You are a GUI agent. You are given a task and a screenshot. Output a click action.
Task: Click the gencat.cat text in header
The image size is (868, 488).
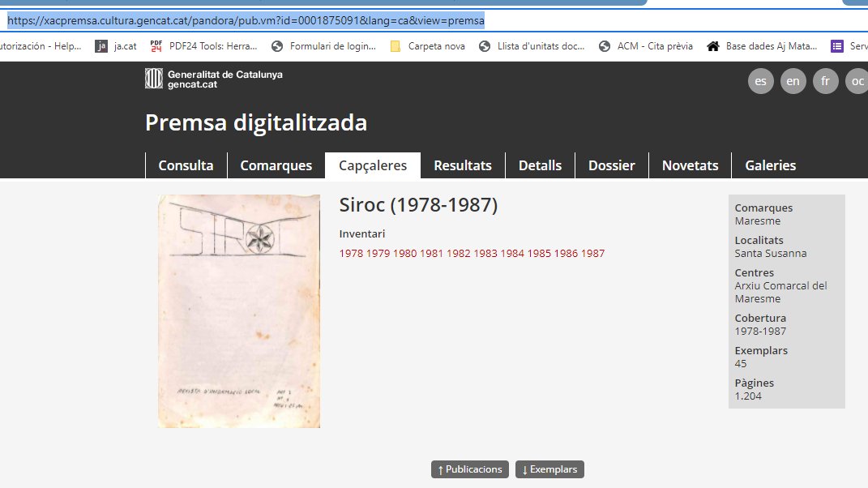tap(193, 85)
